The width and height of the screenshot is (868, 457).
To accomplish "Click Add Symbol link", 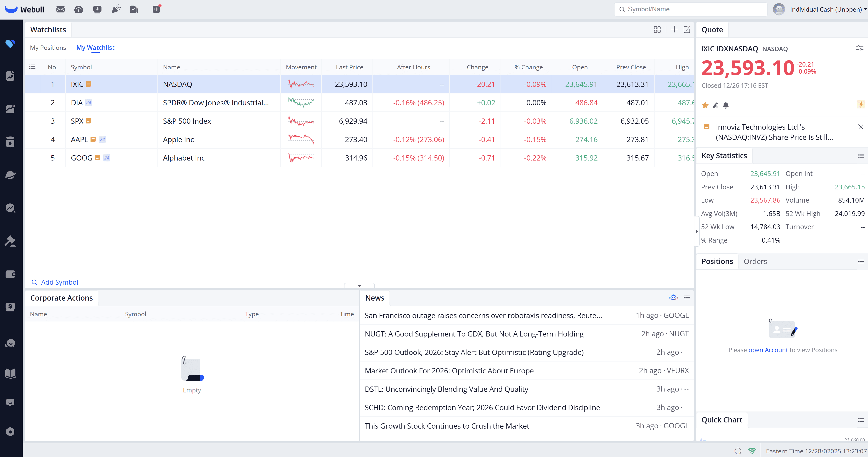I will coord(59,282).
